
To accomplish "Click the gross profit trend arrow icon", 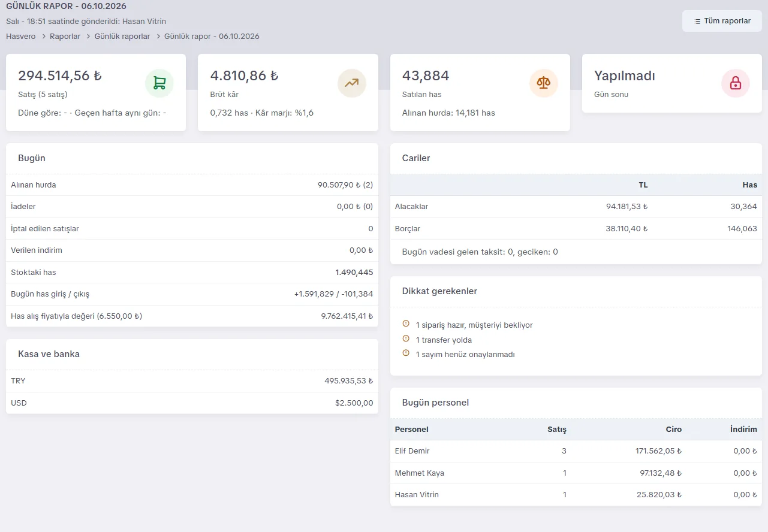I will [352, 83].
